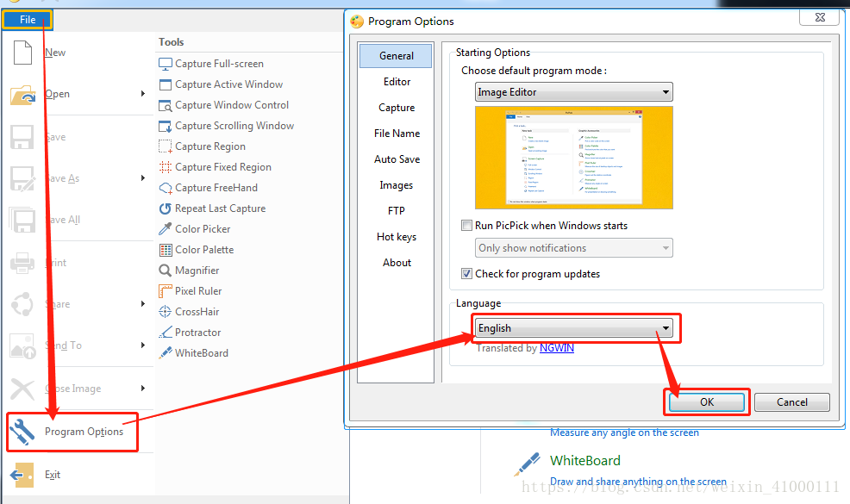Click the Capture Full-screen monitor icon
The image size is (850, 504).
[166, 64]
